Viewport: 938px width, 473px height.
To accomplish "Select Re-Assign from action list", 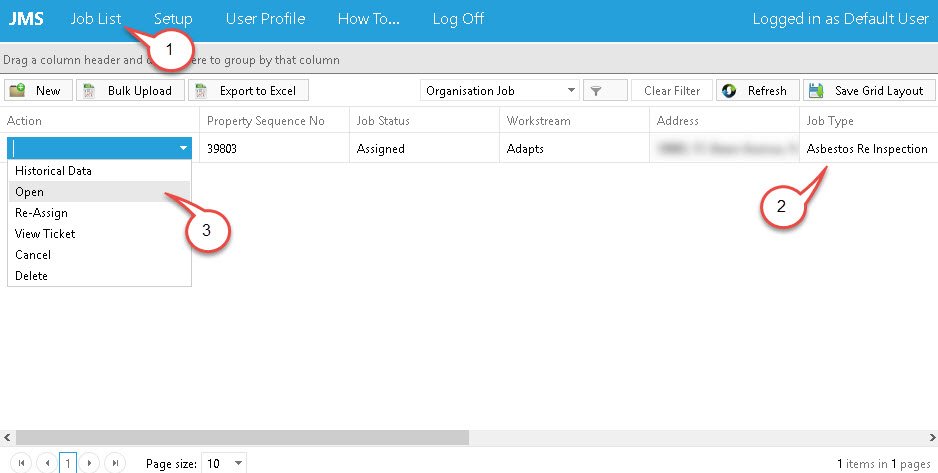I will pyautogui.click(x=99, y=212).
